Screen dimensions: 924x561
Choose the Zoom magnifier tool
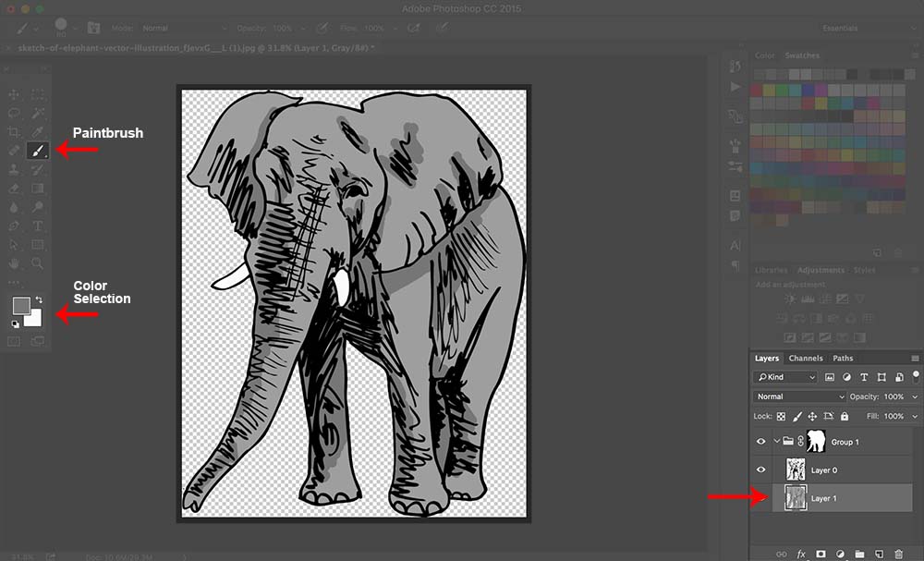click(x=38, y=263)
